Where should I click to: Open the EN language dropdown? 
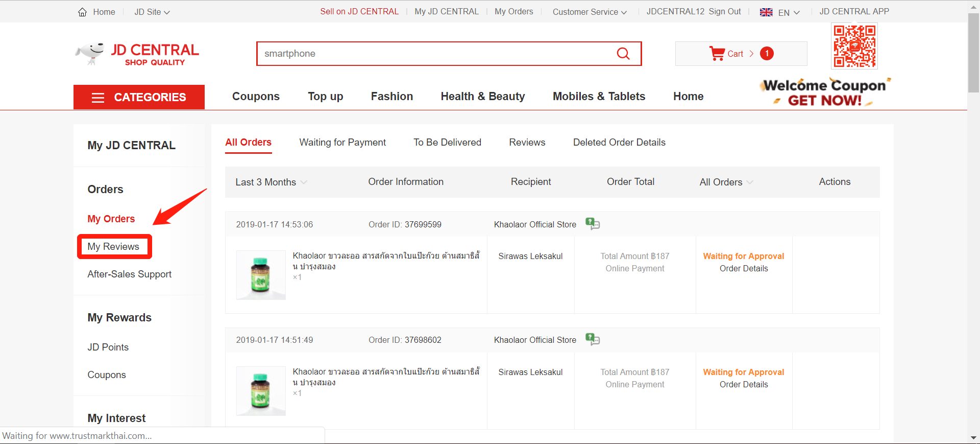click(x=789, y=12)
